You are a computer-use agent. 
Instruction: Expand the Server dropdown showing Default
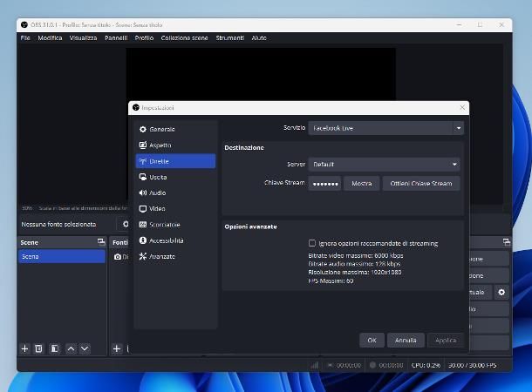pyautogui.click(x=384, y=165)
